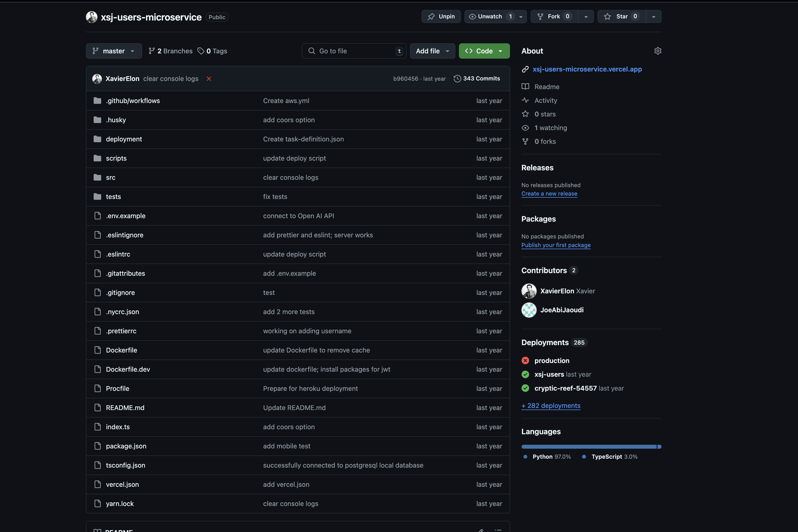Click Create a new release

[549, 193]
